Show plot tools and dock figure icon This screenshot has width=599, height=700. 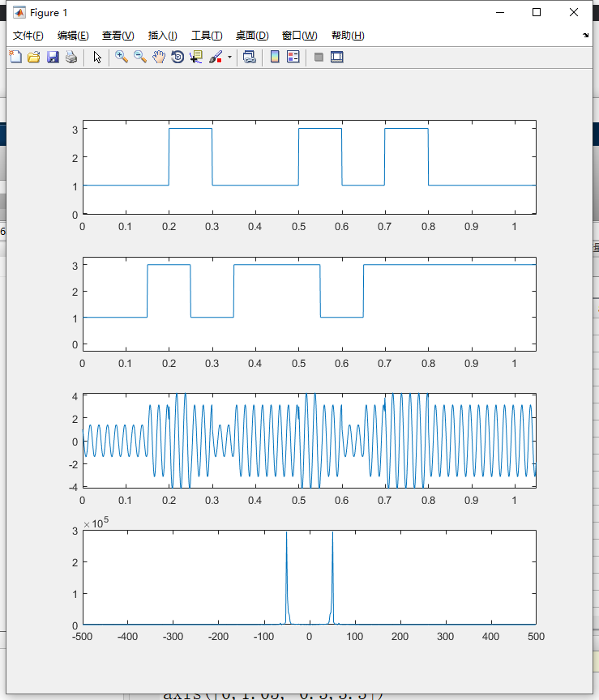point(337,57)
